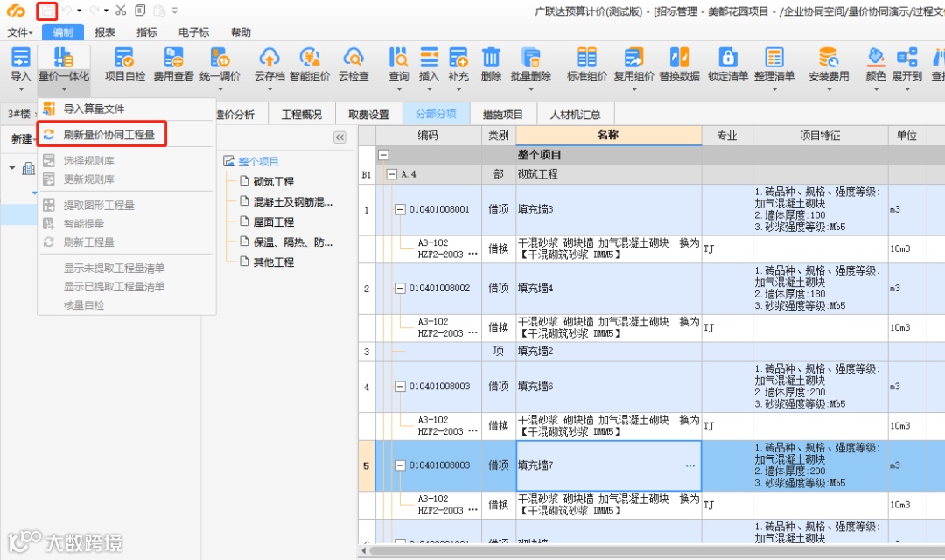
Task: Select 混凝土及钢筋混... tree node
Action: tap(293, 202)
